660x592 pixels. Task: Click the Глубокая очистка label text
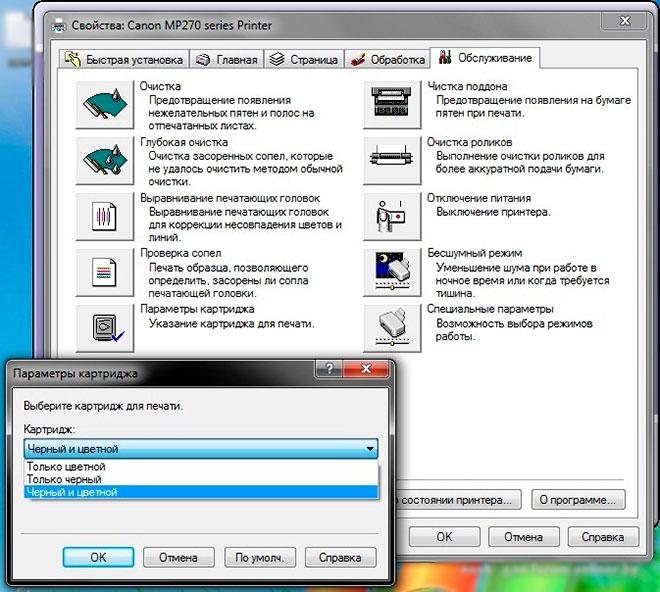(x=184, y=142)
